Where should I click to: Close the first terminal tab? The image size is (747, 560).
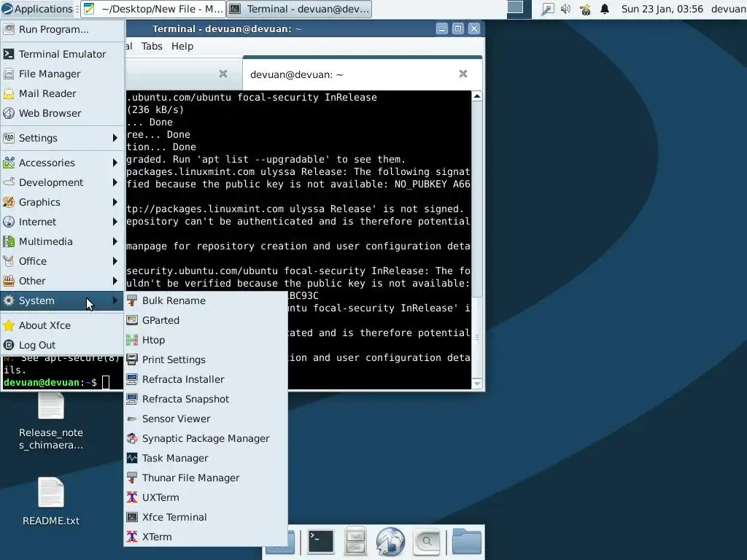(223, 74)
